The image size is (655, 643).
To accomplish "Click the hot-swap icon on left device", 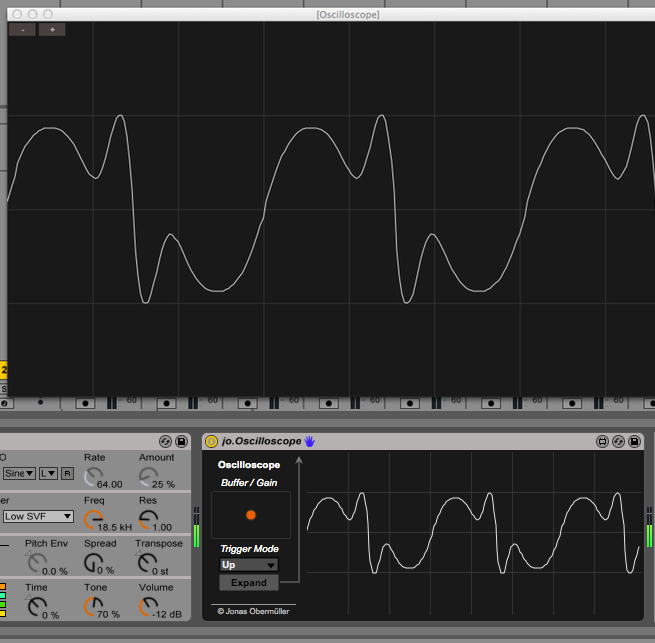I will [165, 441].
